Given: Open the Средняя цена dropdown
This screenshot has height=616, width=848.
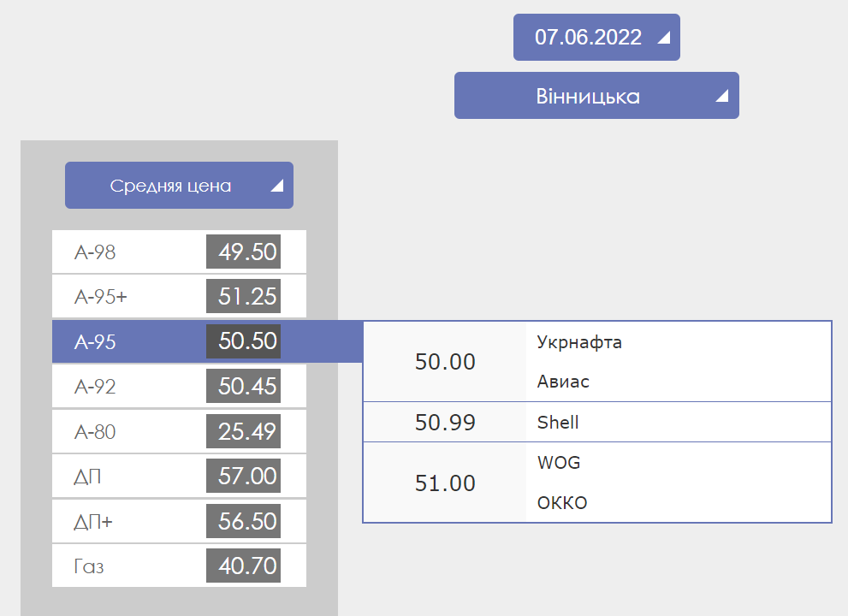Looking at the screenshot, I should click(x=171, y=186).
